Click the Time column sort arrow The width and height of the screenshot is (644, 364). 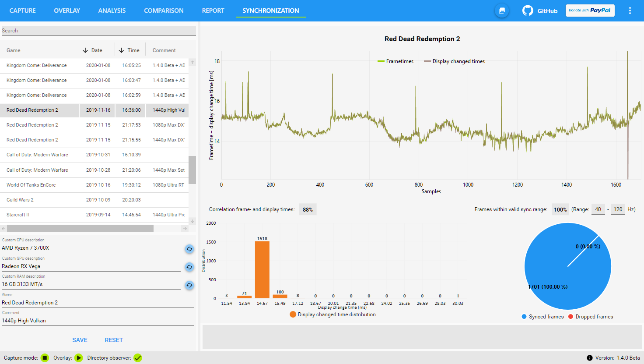pos(122,50)
